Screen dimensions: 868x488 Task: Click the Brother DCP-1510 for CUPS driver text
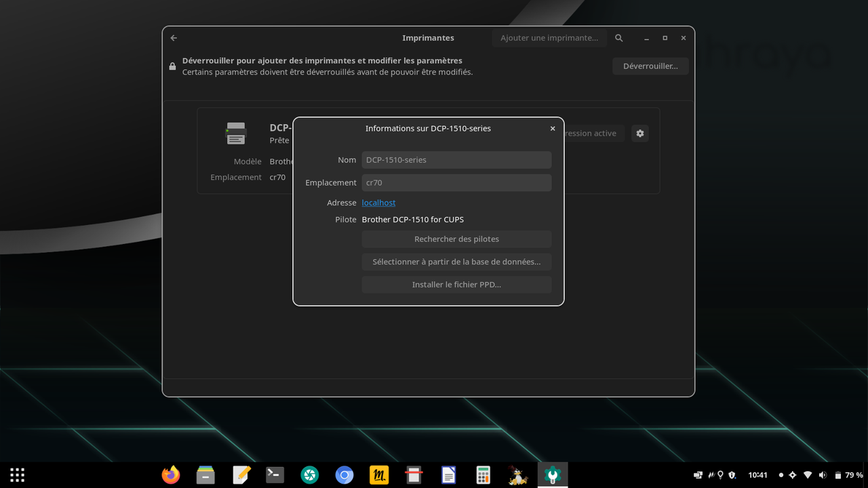point(413,220)
